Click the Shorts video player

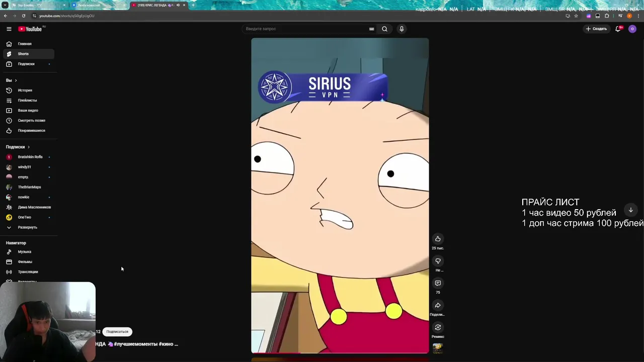[x=340, y=196]
